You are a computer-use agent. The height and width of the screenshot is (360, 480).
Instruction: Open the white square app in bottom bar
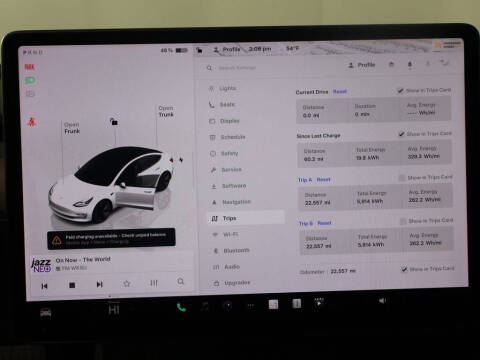coord(274,304)
